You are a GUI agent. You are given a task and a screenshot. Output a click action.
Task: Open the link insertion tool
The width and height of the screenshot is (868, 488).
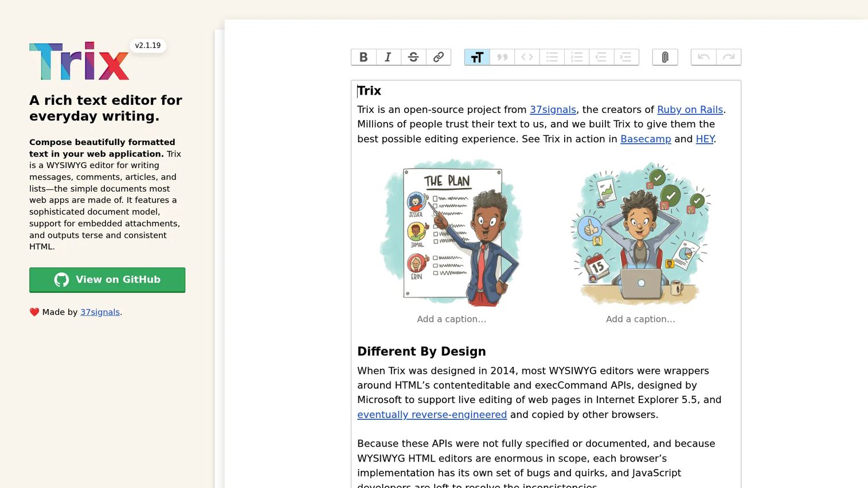pyautogui.click(x=439, y=57)
